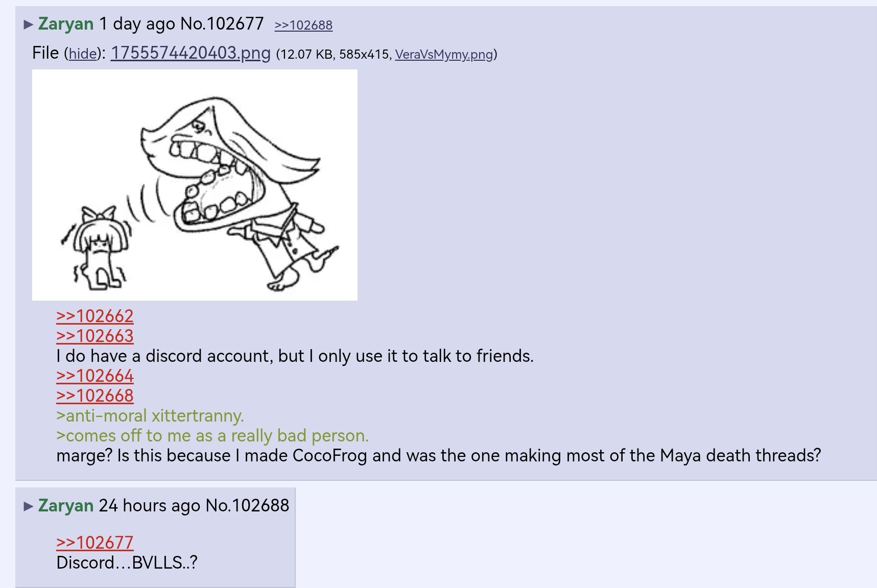This screenshot has width=877, height=588.
Task: Expand post menu arrow for No.102677
Action: (29, 24)
